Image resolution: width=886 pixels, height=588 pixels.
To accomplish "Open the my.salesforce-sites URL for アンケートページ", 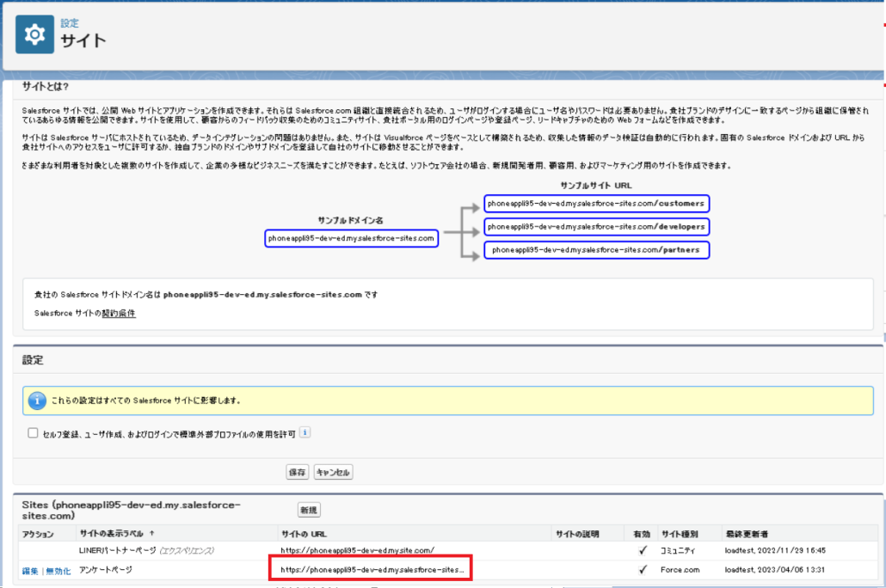I will (x=372, y=569).
